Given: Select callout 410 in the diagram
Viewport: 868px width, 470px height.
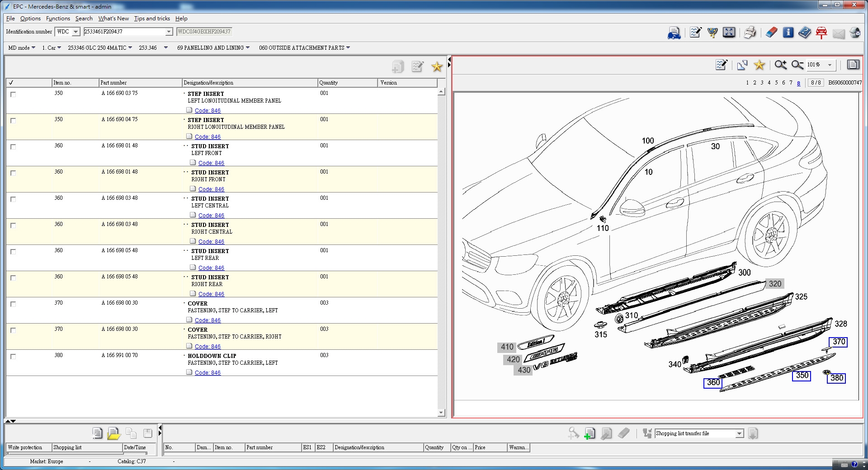Looking at the screenshot, I should pyautogui.click(x=507, y=347).
